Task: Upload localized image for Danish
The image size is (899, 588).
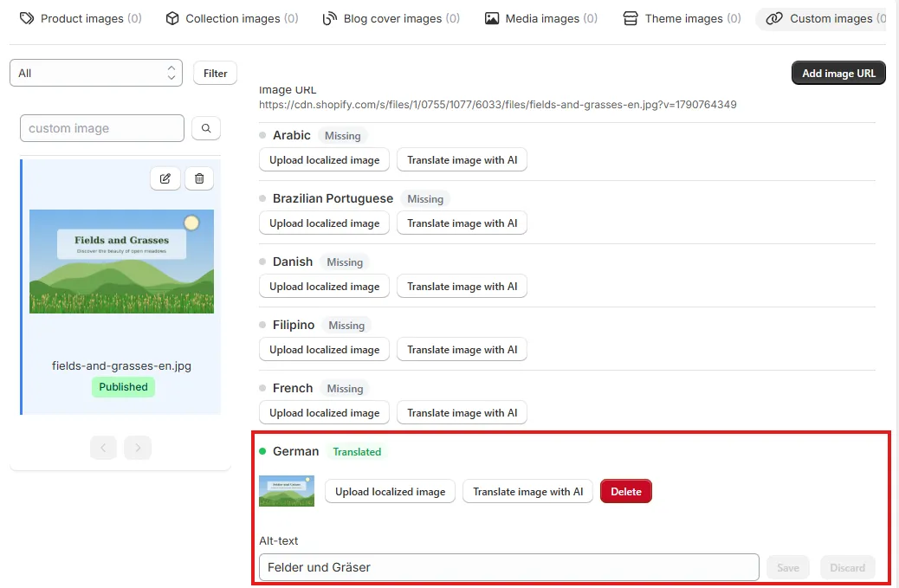Action: coord(325,286)
